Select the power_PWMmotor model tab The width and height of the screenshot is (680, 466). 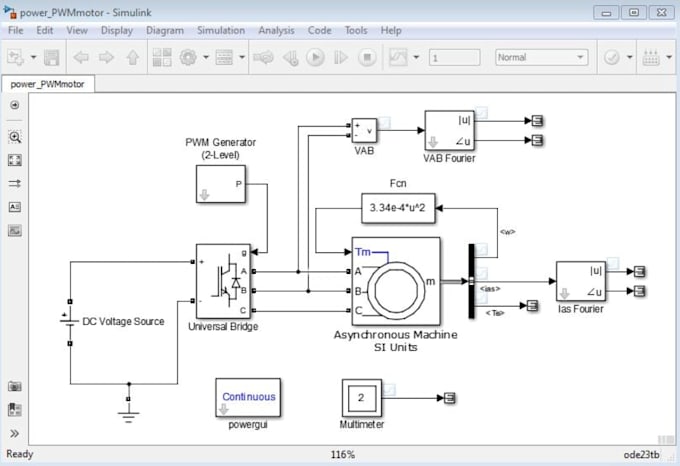tap(48, 84)
